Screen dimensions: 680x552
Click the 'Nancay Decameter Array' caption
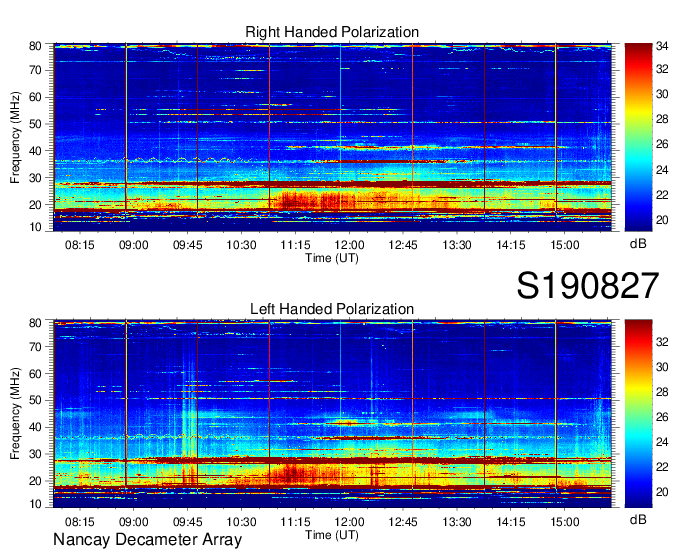(147, 540)
